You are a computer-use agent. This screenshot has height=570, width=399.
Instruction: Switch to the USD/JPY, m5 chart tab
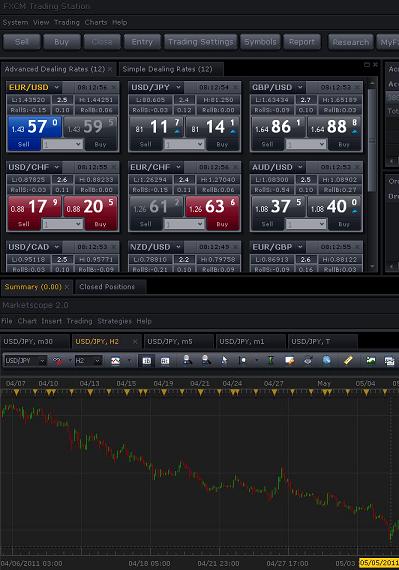pos(170,341)
